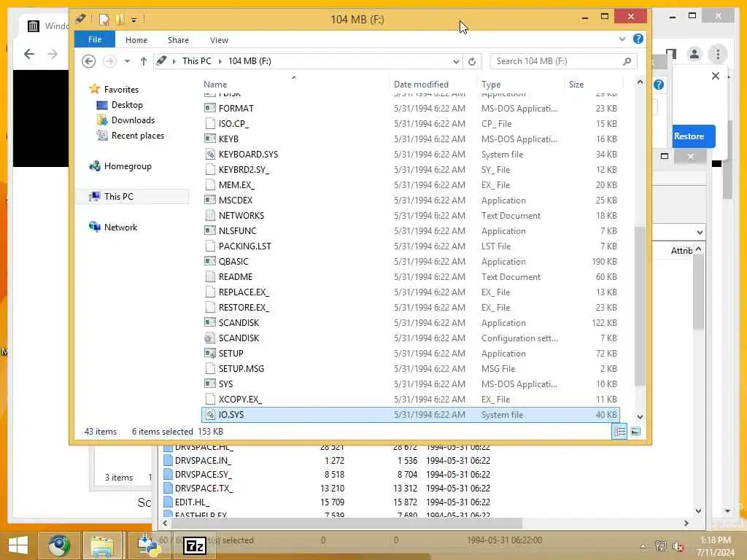Open Downloads in navigation pane
This screenshot has height=560, width=747.
click(x=133, y=120)
